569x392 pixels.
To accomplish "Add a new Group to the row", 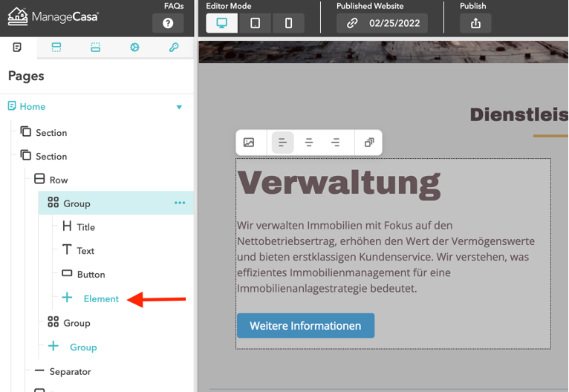I will 83,347.
